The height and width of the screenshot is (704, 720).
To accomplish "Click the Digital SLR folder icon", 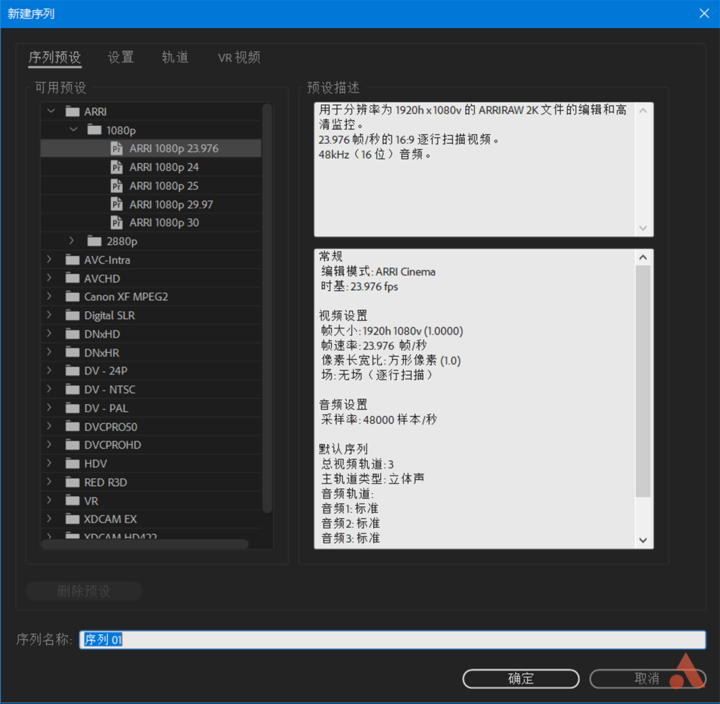I will 73,315.
